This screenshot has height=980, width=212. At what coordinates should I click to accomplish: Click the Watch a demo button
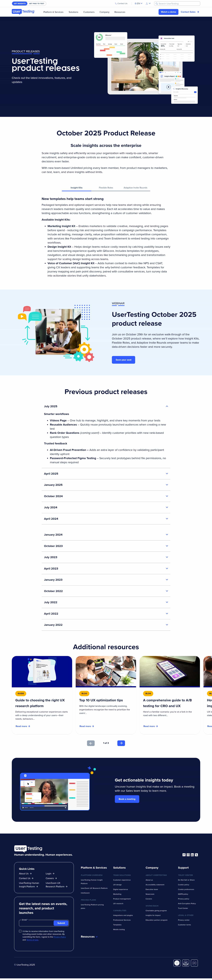(168, 12)
